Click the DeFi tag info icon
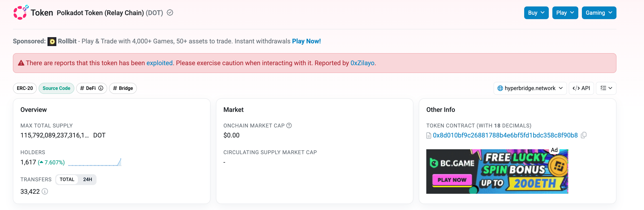The image size is (644, 210). (101, 88)
